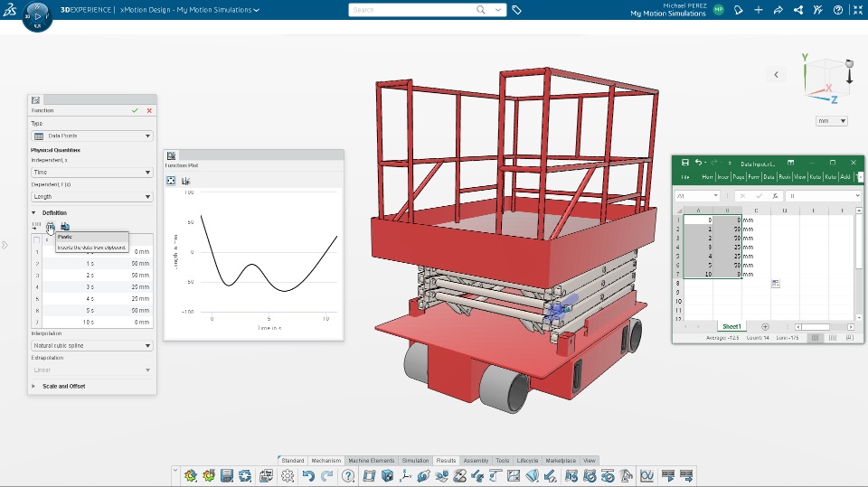Click the shaded cube icon in bottom toolbar
This screenshot has width=868, height=487.
(388, 476)
